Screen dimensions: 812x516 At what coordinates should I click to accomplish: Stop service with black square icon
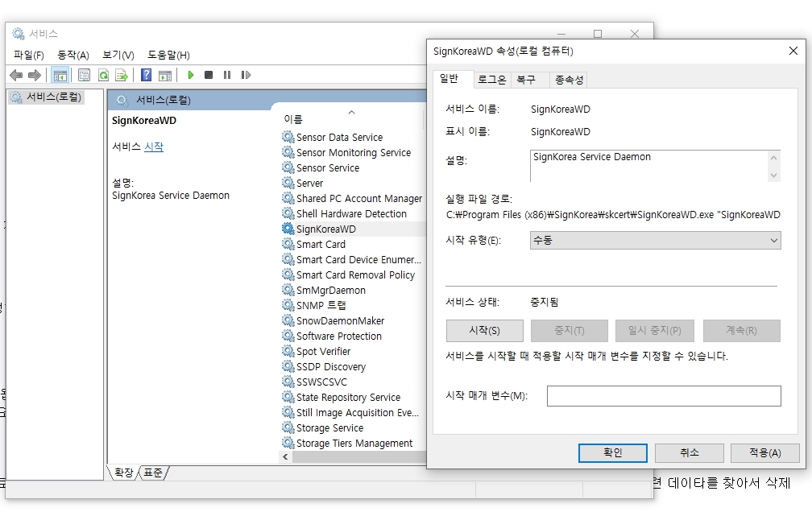click(209, 75)
